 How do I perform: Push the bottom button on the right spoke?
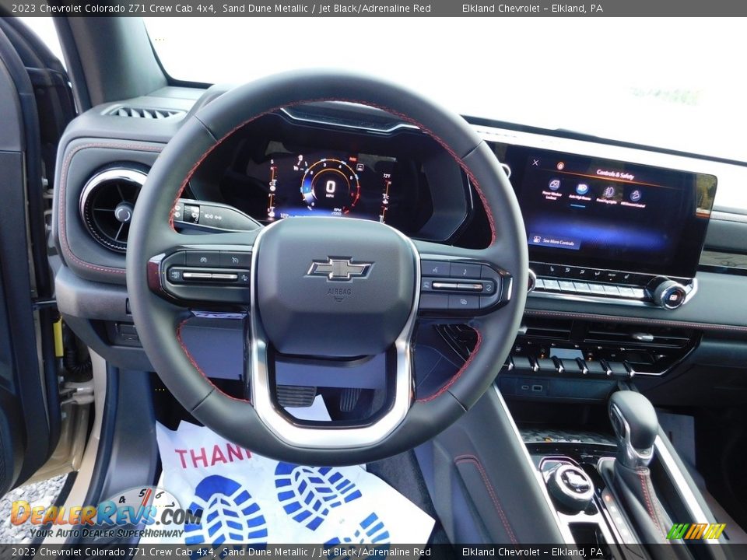click(464, 302)
